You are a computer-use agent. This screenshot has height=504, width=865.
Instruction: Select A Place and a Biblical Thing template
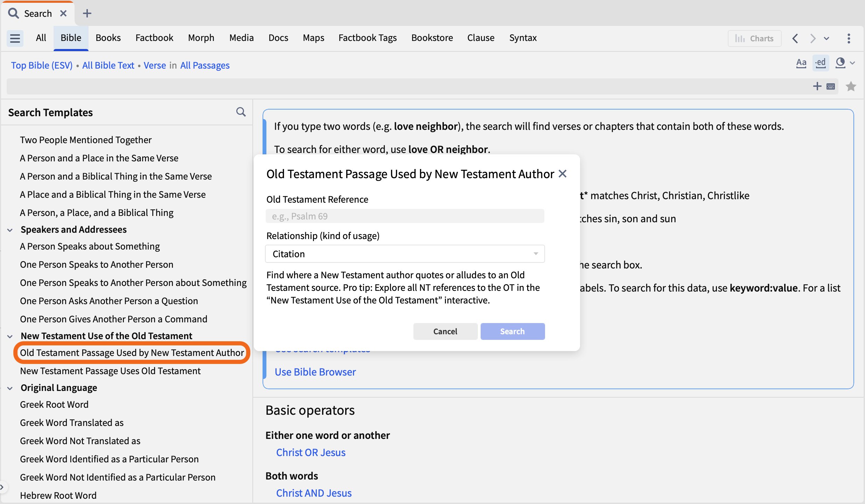[113, 195]
